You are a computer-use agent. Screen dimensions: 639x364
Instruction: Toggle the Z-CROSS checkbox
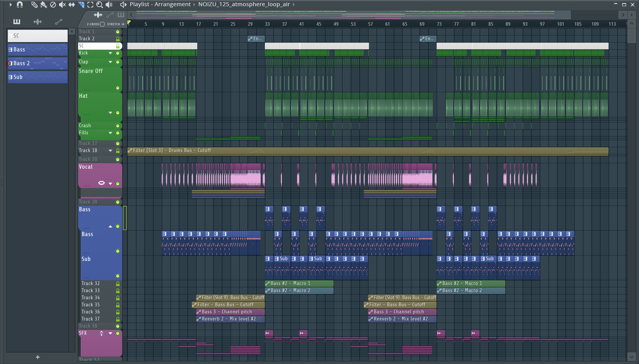(102, 24)
